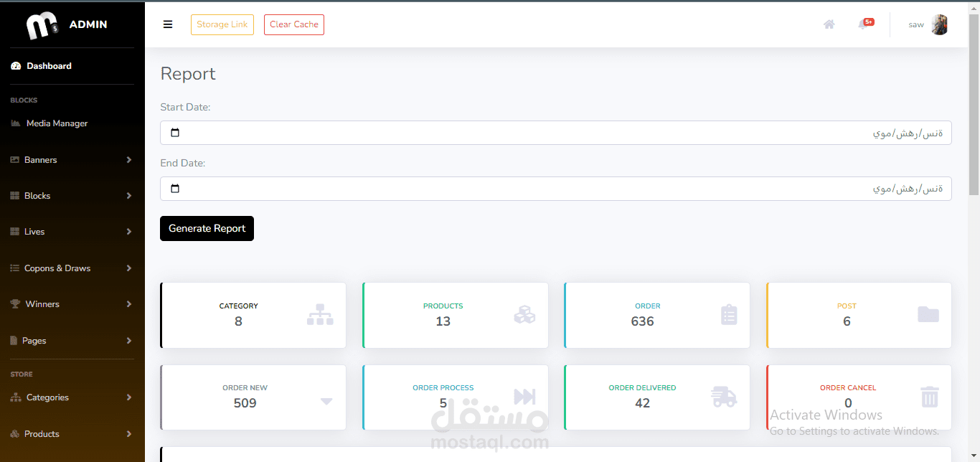Click the Order clipboard icon

(x=728, y=314)
